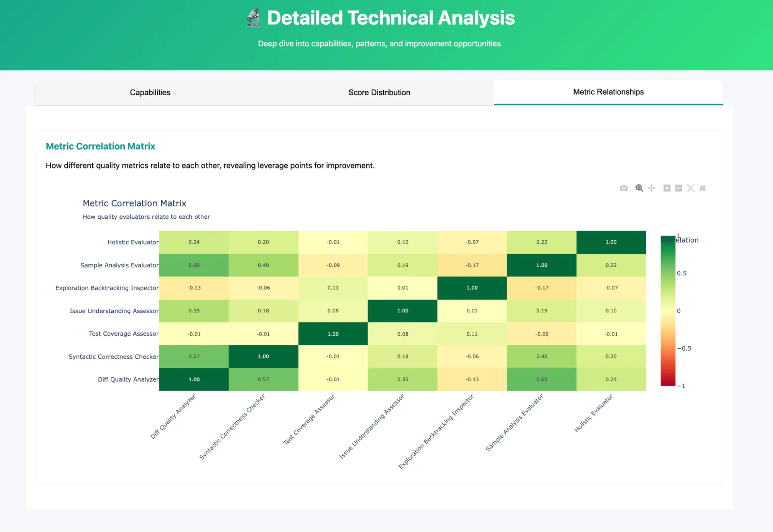
Task: Download plot as PNG camera icon
Action: tap(623, 188)
